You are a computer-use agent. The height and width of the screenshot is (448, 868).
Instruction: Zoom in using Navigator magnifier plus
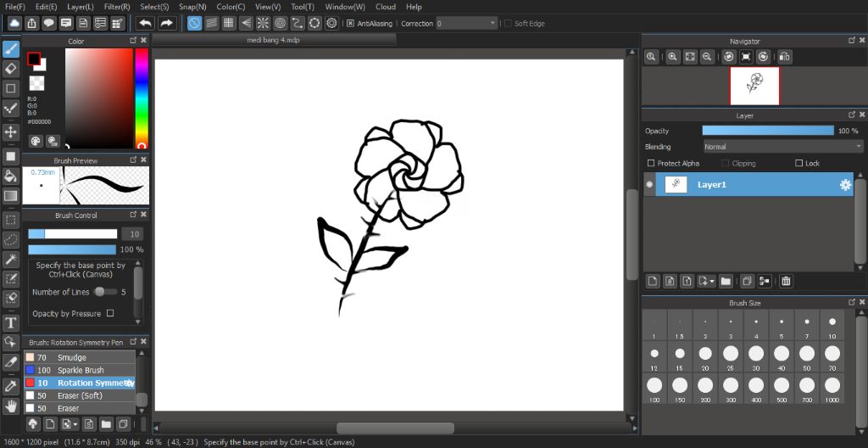point(672,57)
